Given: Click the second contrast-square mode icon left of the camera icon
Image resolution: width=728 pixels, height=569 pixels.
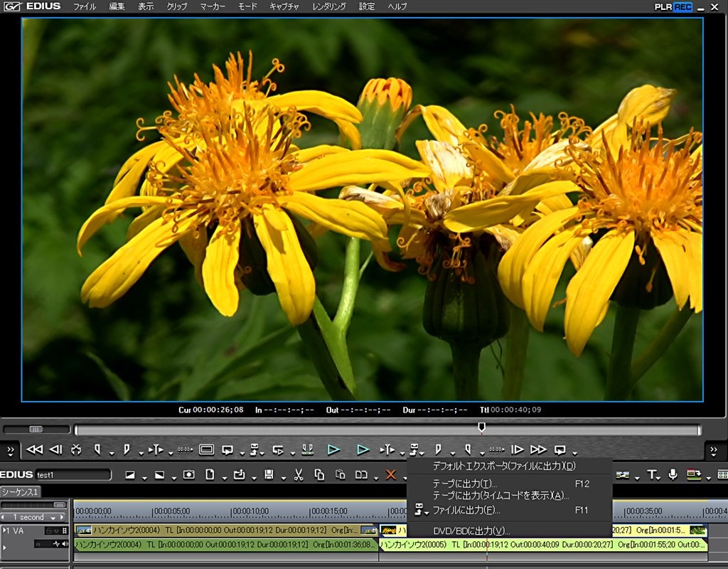Looking at the screenshot, I should pyautogui.click(x=159, y=474).
